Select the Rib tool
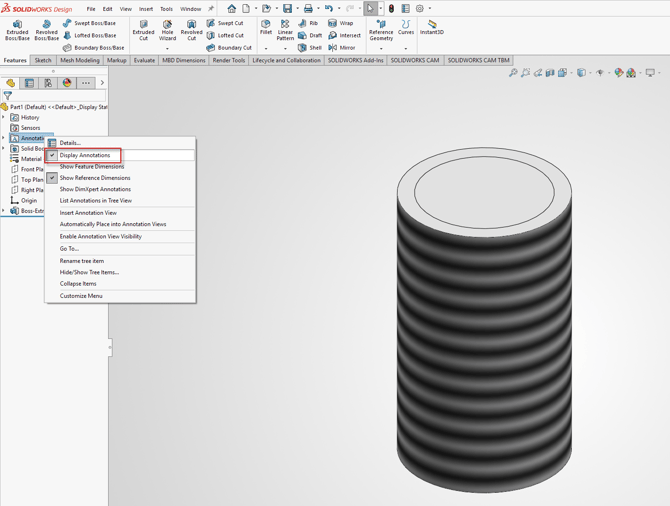670x506 pixels. point(308,23)
